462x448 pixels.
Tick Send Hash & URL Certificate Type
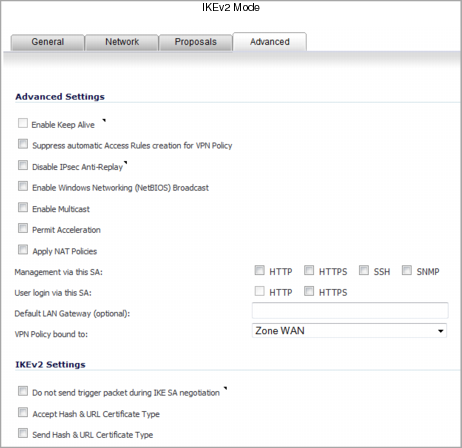coord(23,433)
